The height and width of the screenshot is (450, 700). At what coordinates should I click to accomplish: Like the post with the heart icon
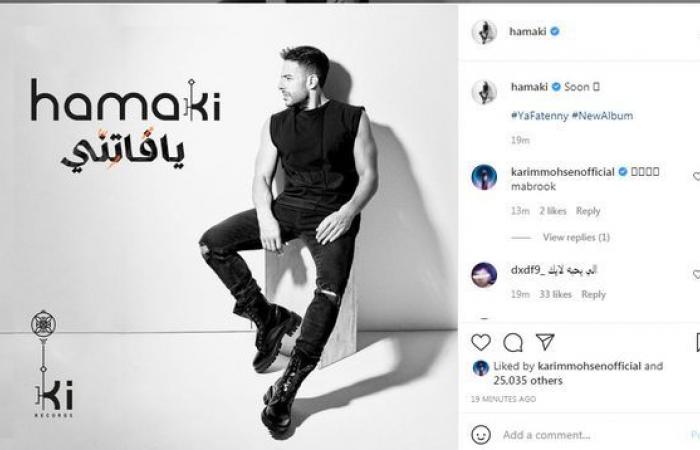481,342
